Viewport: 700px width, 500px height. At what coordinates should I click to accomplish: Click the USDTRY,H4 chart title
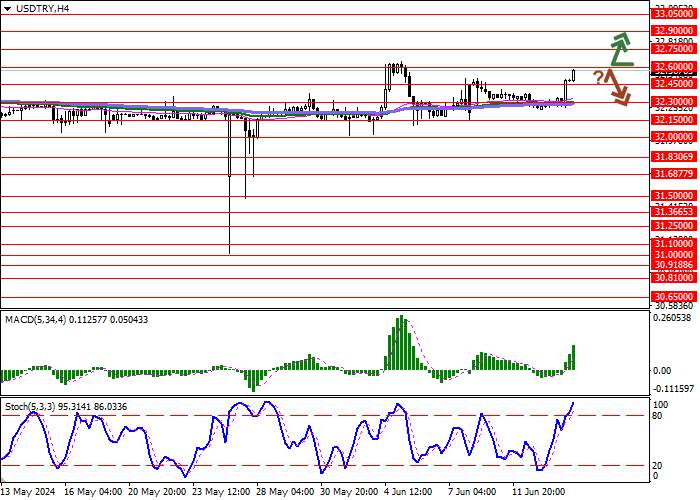(42, 8)
